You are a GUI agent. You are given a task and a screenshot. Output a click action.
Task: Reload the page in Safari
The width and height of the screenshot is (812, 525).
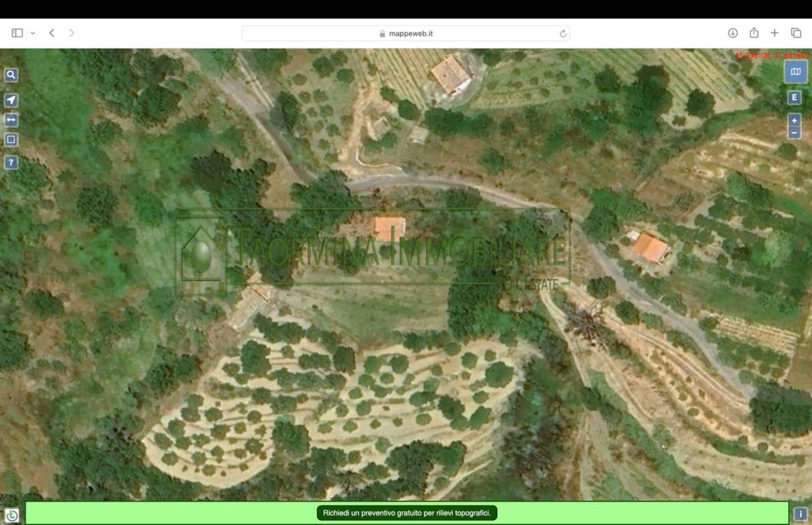coord(562,33)
